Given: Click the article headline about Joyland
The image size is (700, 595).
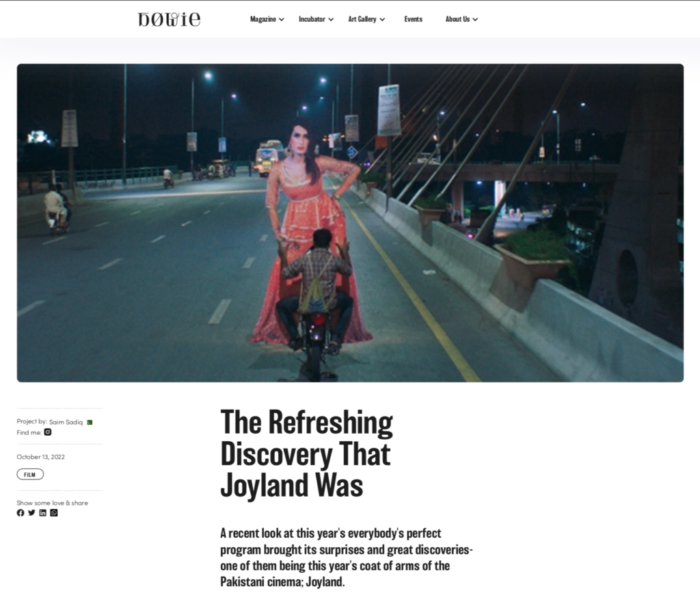Looking at the screenshot, I should coord(306,454).
